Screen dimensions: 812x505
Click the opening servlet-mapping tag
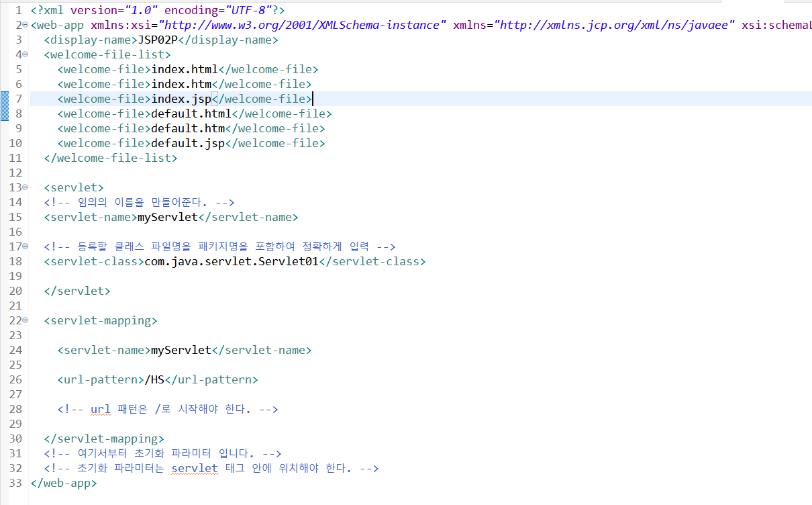coord(101,320)
